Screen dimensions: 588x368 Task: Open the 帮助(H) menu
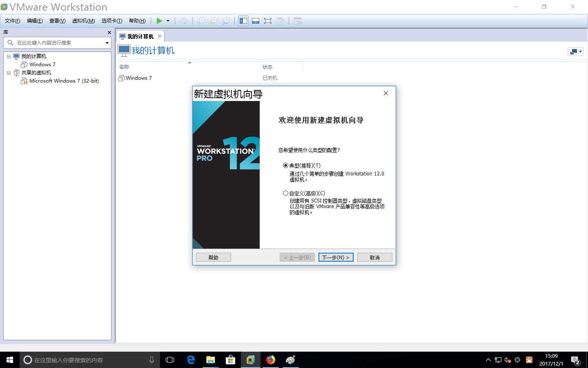click(x=137, y=21)
